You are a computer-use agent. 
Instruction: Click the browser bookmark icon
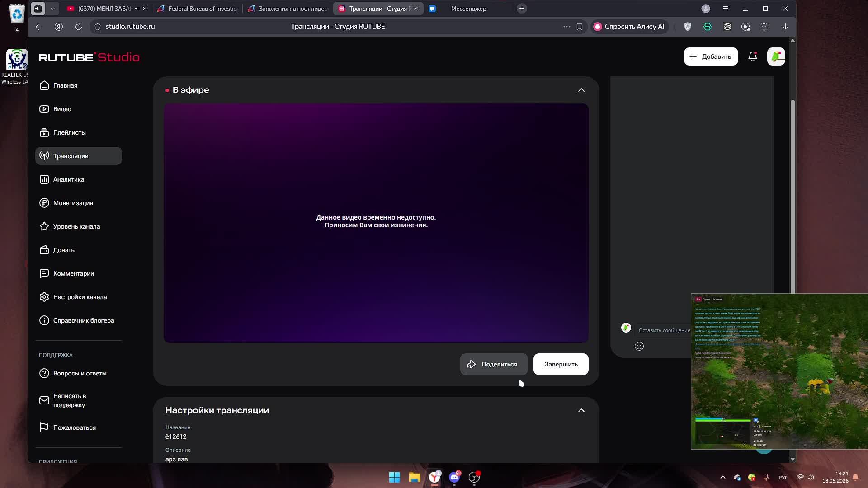(580, 27)
